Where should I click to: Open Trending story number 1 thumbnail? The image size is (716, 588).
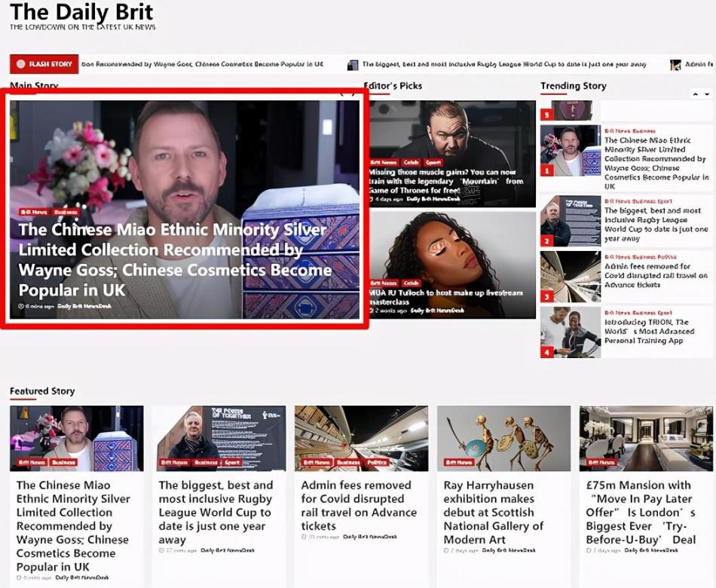tap(571, 150)
